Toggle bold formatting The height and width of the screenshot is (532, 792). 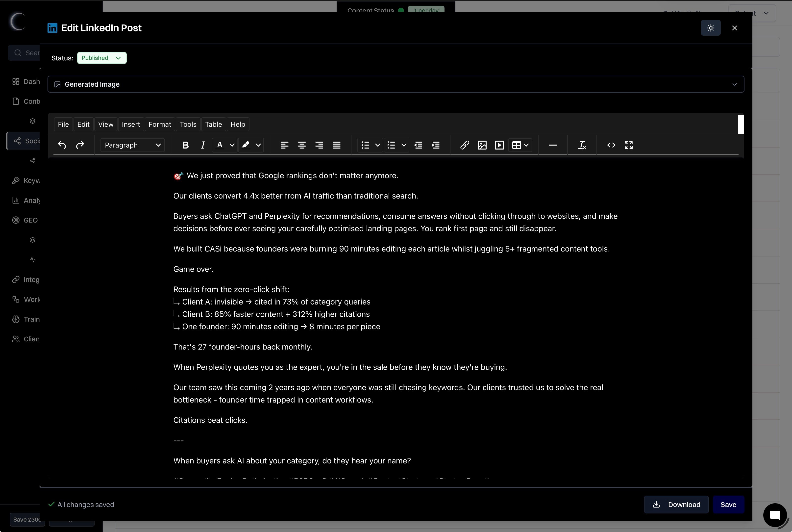[185, 145]
